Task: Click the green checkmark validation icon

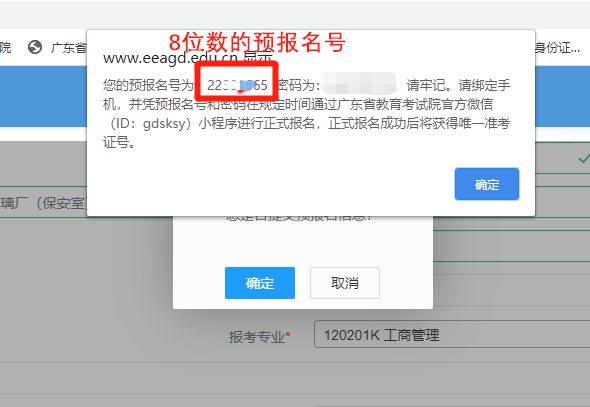Action: tap(584, 158)
